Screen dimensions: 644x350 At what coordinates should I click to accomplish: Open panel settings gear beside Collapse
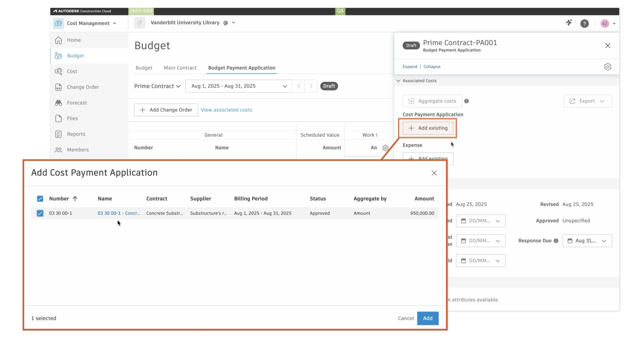[x=608, y=67]
